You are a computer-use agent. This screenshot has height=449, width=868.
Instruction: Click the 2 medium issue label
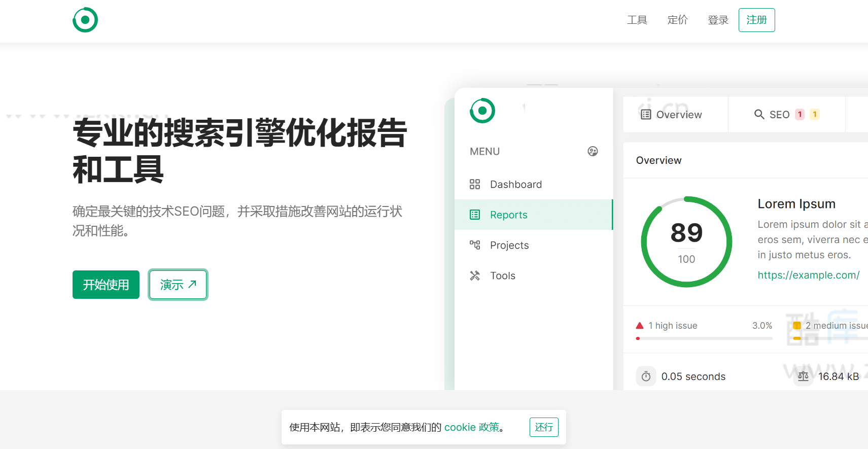click(837, 326)
